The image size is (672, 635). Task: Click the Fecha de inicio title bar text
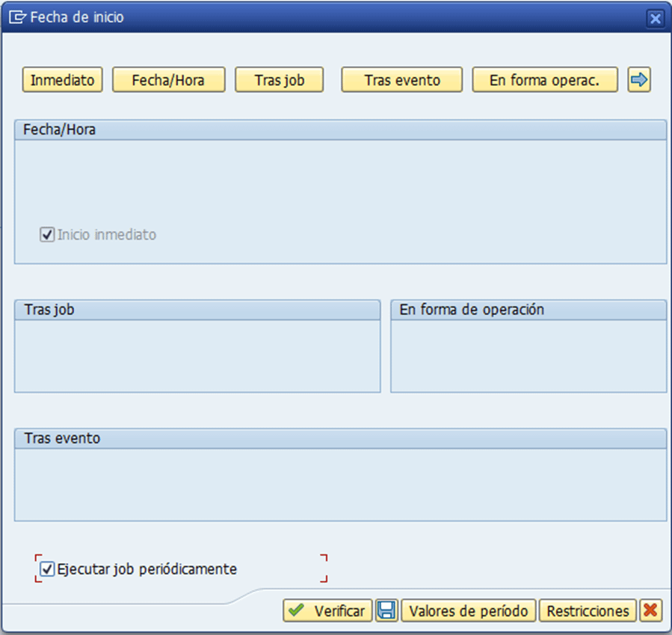coord(77,17)
